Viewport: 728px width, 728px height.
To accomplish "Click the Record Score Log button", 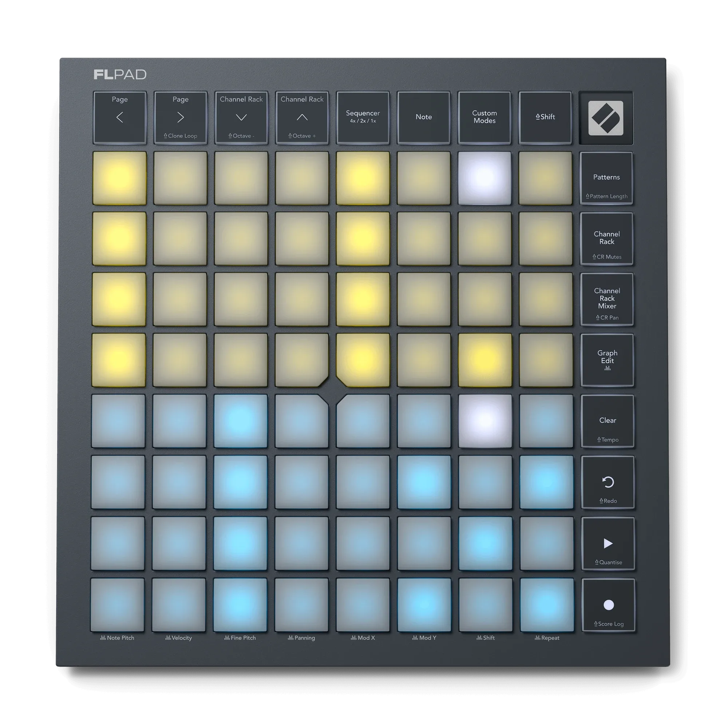I will 609,605.
